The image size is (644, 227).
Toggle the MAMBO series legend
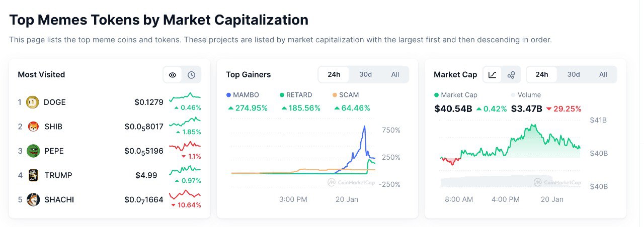coord(243,95)
